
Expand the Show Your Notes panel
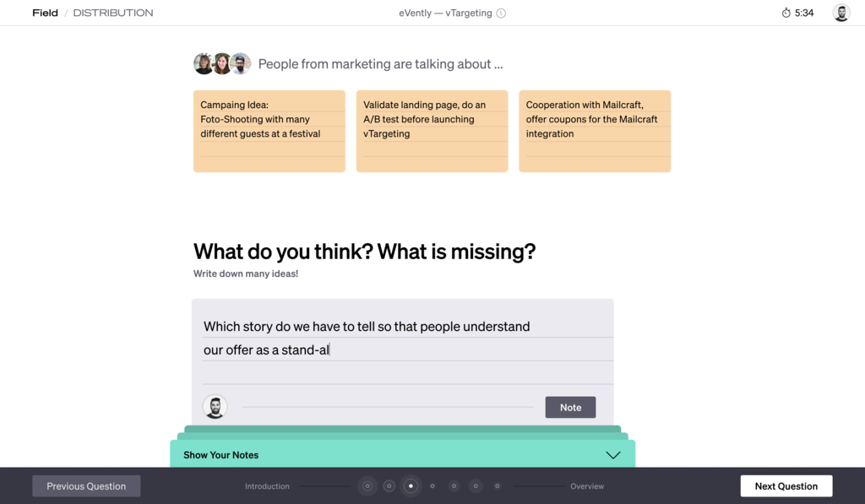(x=220, y=455)
